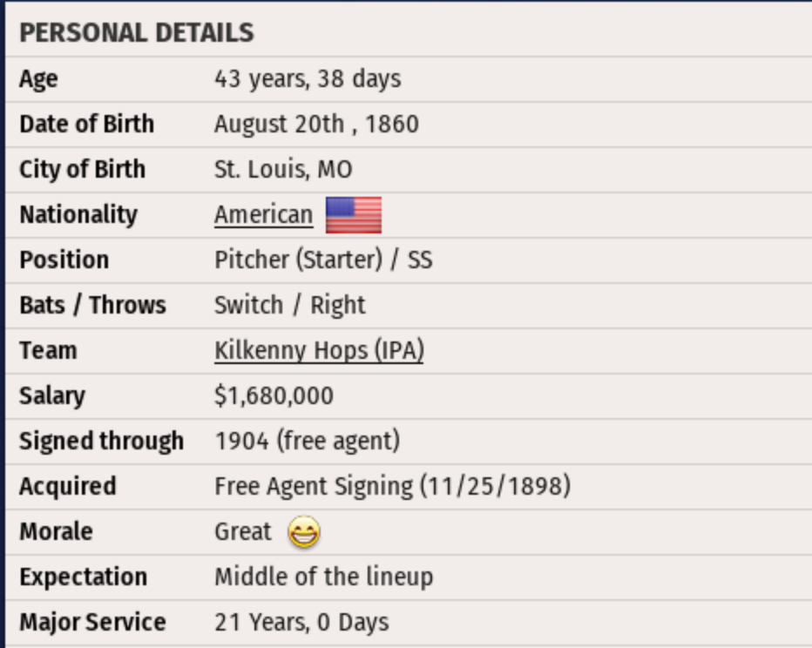Click the Date of Birth label
Image resolution: width=812 pixels, height=648 pixels.
click(86, 125)
